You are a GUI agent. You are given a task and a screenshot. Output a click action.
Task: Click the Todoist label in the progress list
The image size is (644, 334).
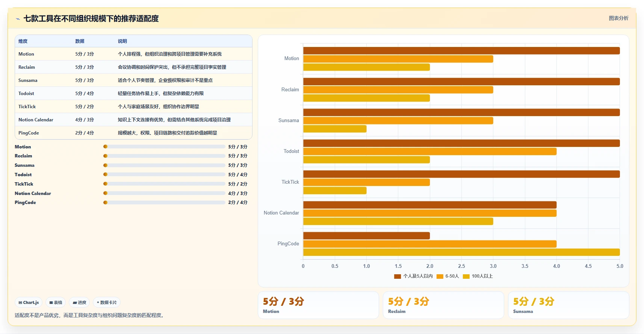click(x=23, y=175)
